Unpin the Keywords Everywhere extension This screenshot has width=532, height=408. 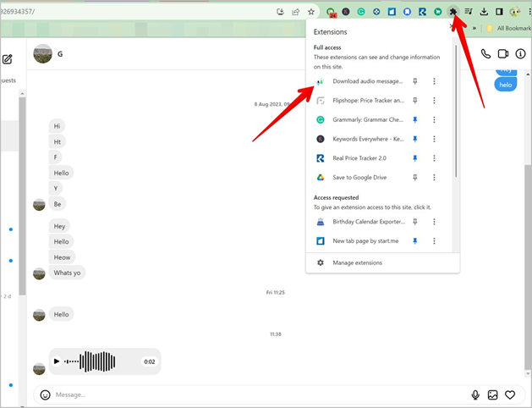tap(414, 139)
